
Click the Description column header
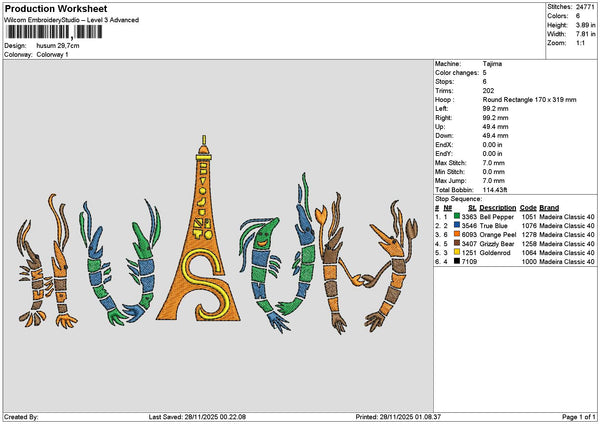point(497,233)
